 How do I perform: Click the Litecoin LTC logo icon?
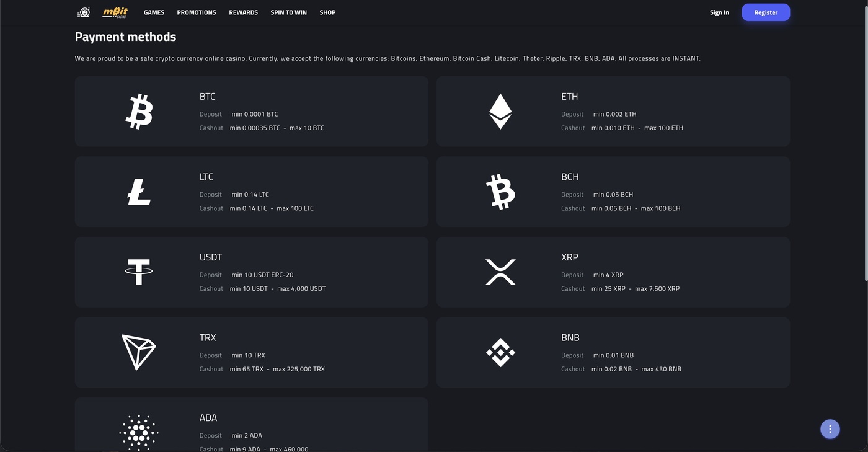tap(139, 192)
